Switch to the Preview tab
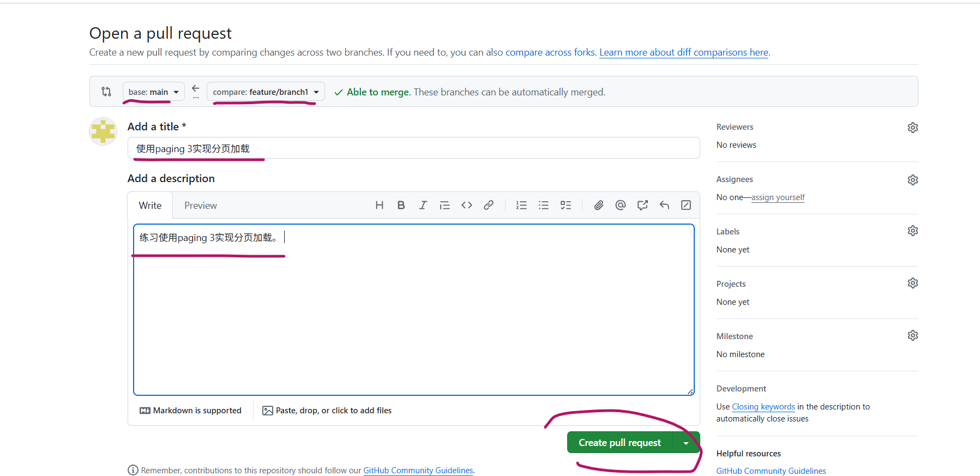Viewport: 980px width, 476px height. (x=201, y=206)
